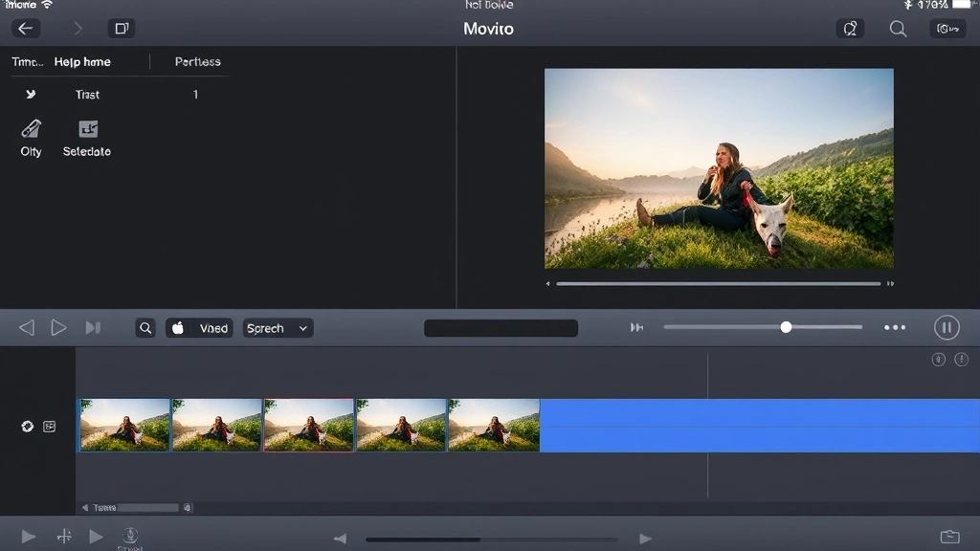This screenshot has height=551, width=980.
Task: Open the microphone voiceover recorder below the timeline
Action: click(130, 536)
